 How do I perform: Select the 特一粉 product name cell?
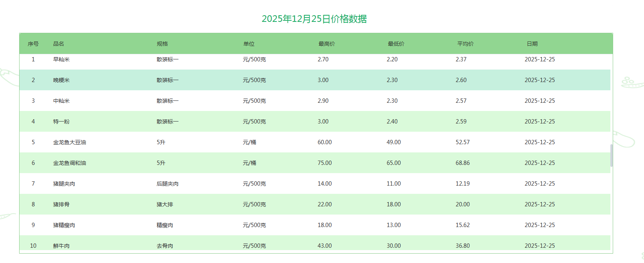pos(61,122)
